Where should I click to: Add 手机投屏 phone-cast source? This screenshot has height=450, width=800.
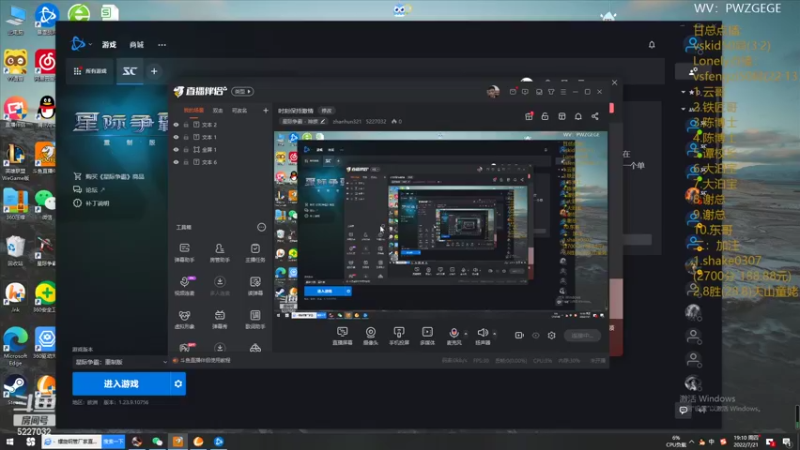(399, 336)
